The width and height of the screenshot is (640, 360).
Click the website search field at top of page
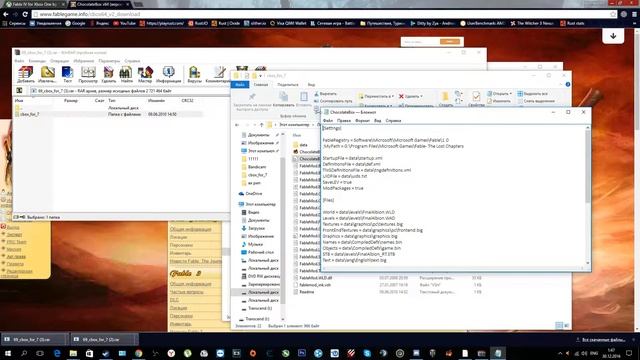pyautogui.click(x=420, y=42)
